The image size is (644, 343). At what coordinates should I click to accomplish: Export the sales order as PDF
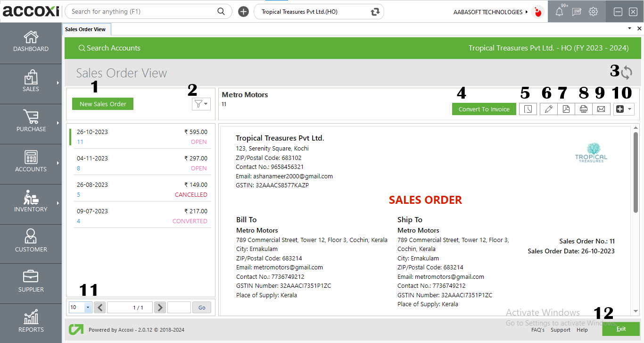coord(566,109)
